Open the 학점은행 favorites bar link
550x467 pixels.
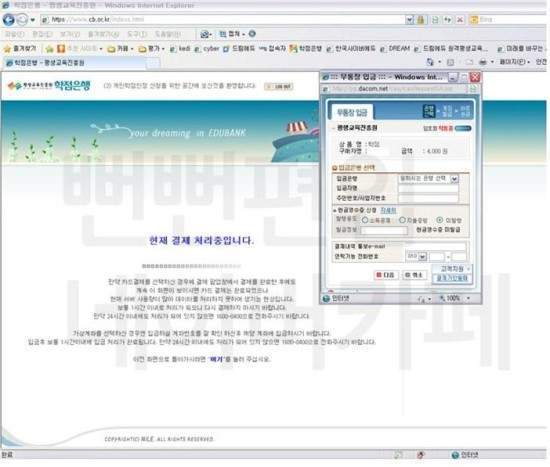click(306, 49)
